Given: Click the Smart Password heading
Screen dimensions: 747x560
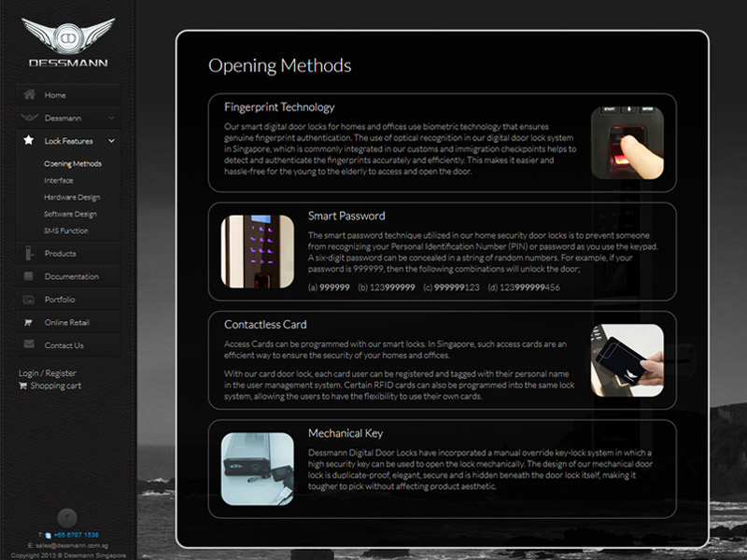Looking at the screenshot, I should click(346, 216).
